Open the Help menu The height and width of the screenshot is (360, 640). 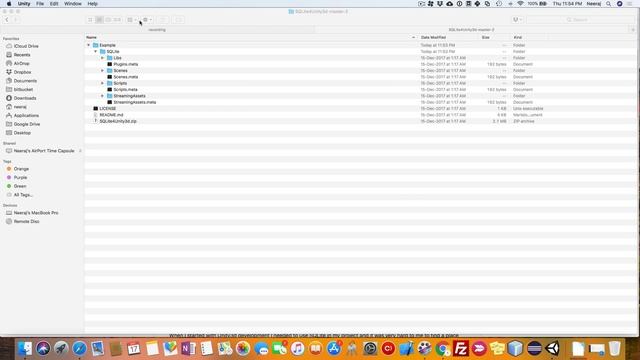pyautogui.click(x=93, y=4)
